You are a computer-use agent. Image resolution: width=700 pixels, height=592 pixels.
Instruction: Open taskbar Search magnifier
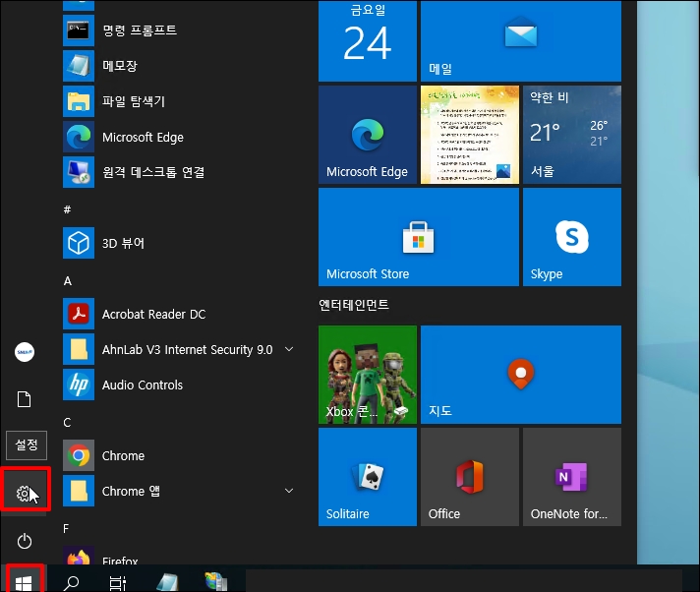[x=72, y=582]
